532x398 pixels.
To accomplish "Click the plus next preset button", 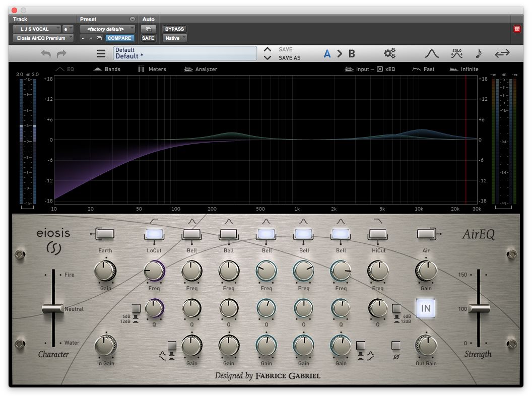I will point(91,38).
